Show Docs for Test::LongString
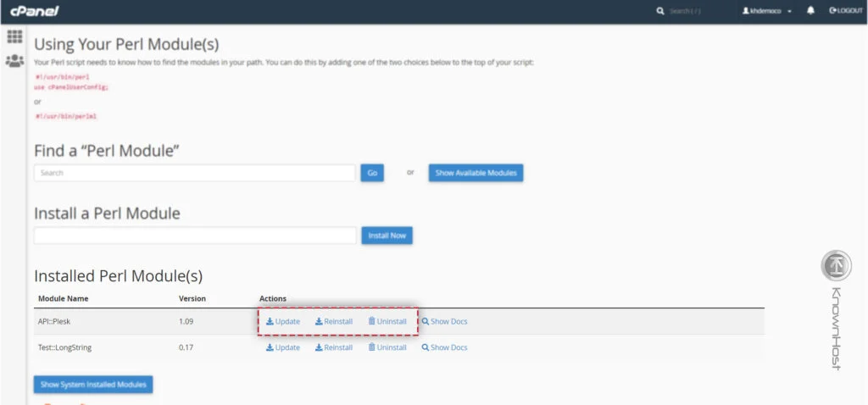 coord(444,347)
